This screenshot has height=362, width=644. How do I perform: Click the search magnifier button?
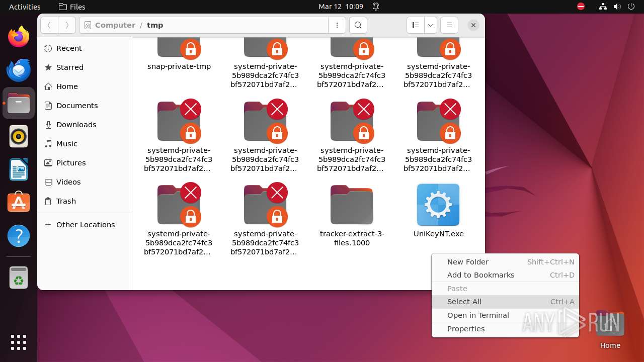point(358,25)
